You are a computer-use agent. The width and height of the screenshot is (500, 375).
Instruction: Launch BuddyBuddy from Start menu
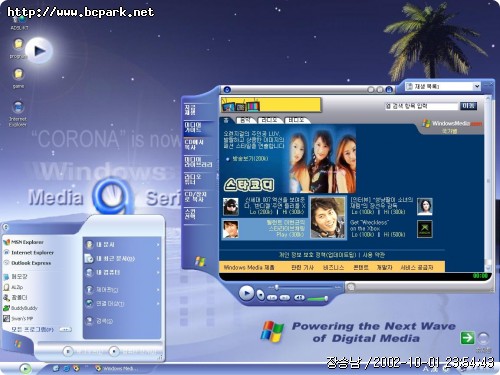pyautogui.click(x=20, y=308)
